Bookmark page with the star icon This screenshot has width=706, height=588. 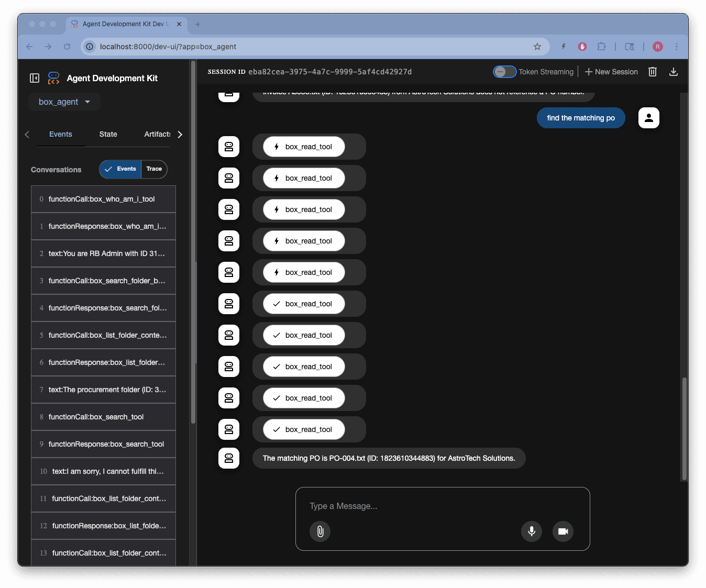537,47
